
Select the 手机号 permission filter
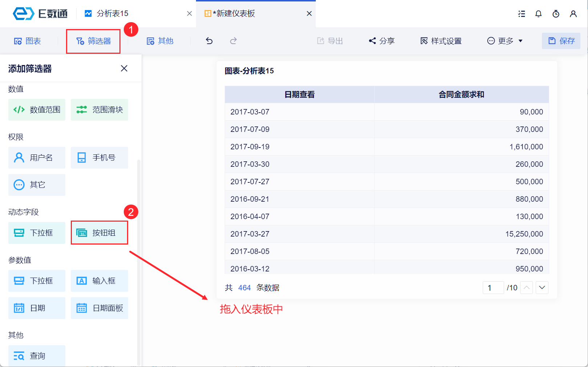click(99, 158)
